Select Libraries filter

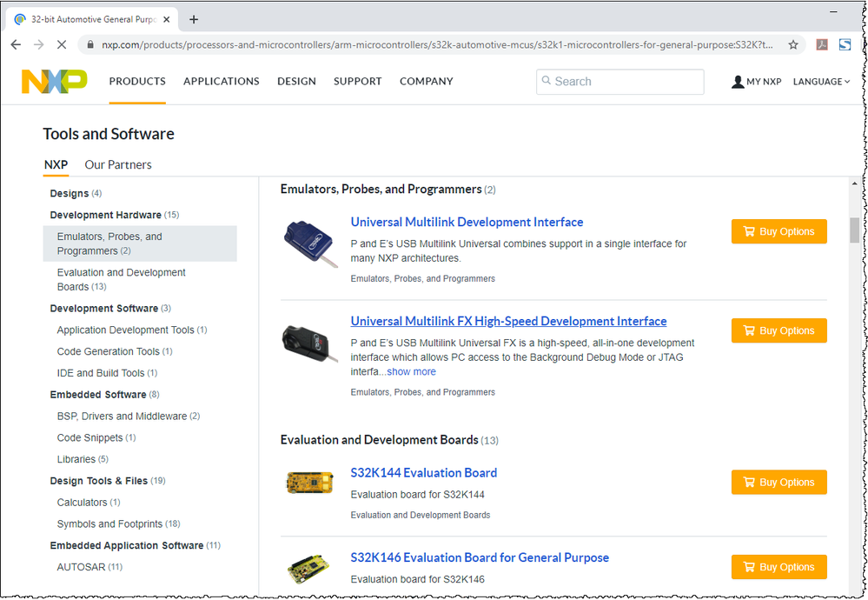(x=83, y=460)
